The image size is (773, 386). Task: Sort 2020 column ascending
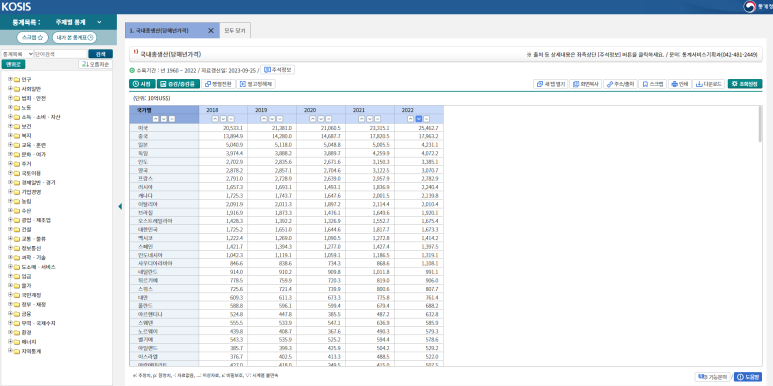pyautogui.click(x=313, y=119)
